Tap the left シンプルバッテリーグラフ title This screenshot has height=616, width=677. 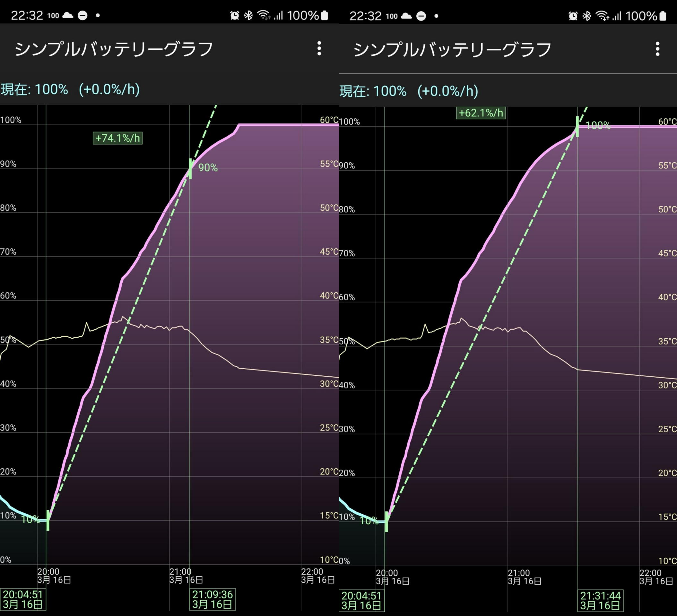(114, 49)
